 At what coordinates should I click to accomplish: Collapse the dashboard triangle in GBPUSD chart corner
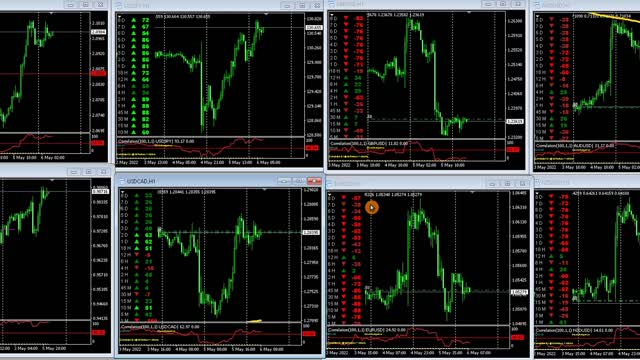click(x=331, y=15)
